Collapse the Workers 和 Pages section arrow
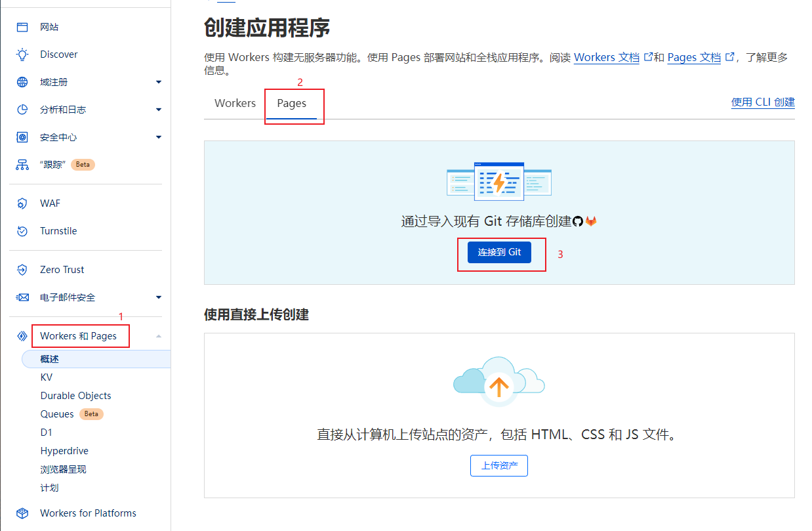 point(159,336)
